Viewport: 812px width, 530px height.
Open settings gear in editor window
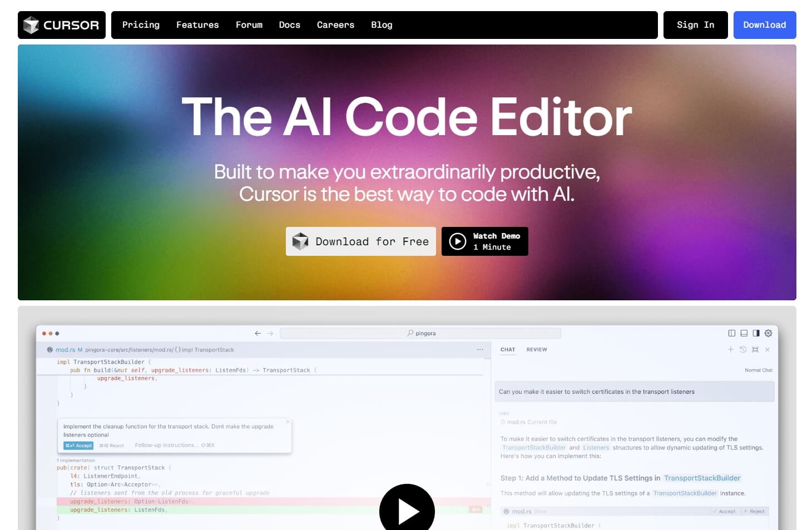(x=769, y=333)
